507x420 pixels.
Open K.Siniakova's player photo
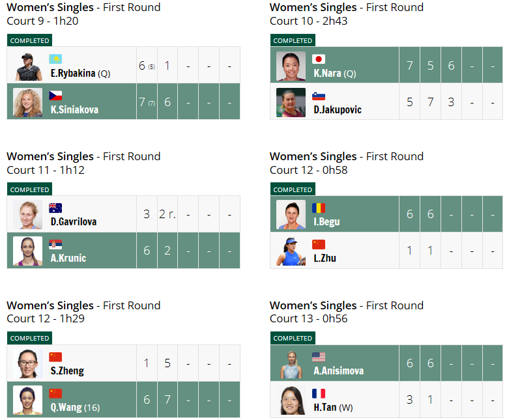(x=28, y=102)
